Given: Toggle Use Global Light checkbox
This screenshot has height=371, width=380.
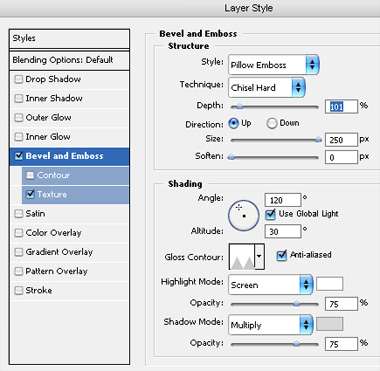Looking at the screenshot, I should (x=271, y=214).
